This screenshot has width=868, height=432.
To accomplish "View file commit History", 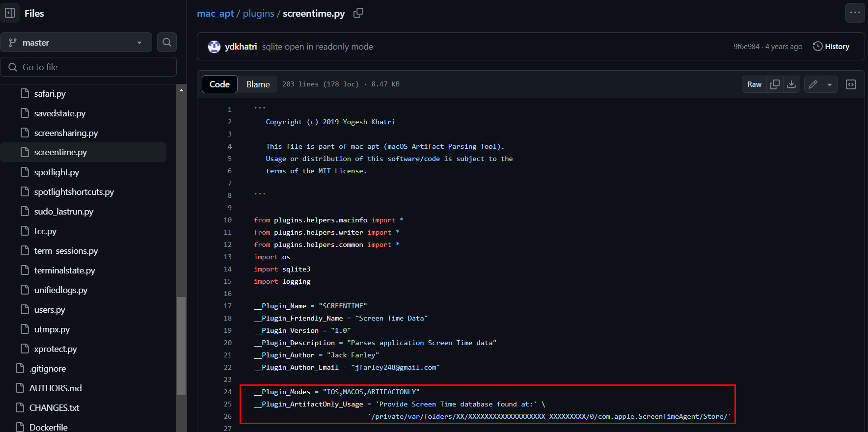I will click(x=831, y=47).
